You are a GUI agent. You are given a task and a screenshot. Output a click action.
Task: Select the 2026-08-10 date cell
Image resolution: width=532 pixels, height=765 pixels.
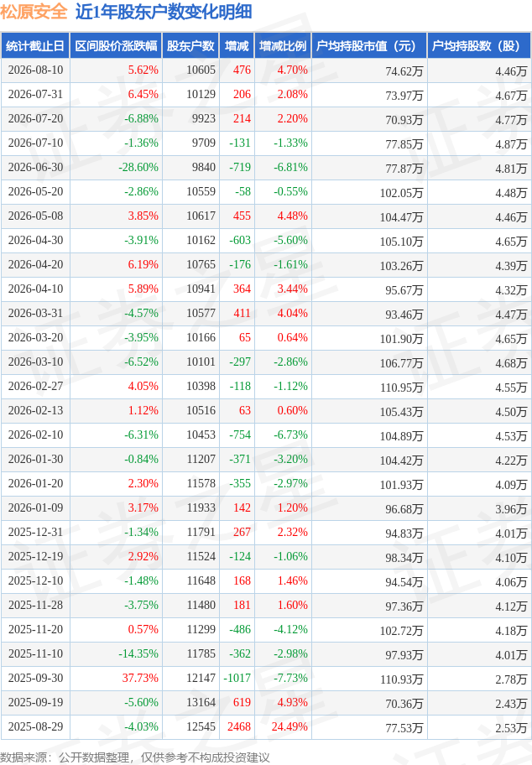[35, 70]
